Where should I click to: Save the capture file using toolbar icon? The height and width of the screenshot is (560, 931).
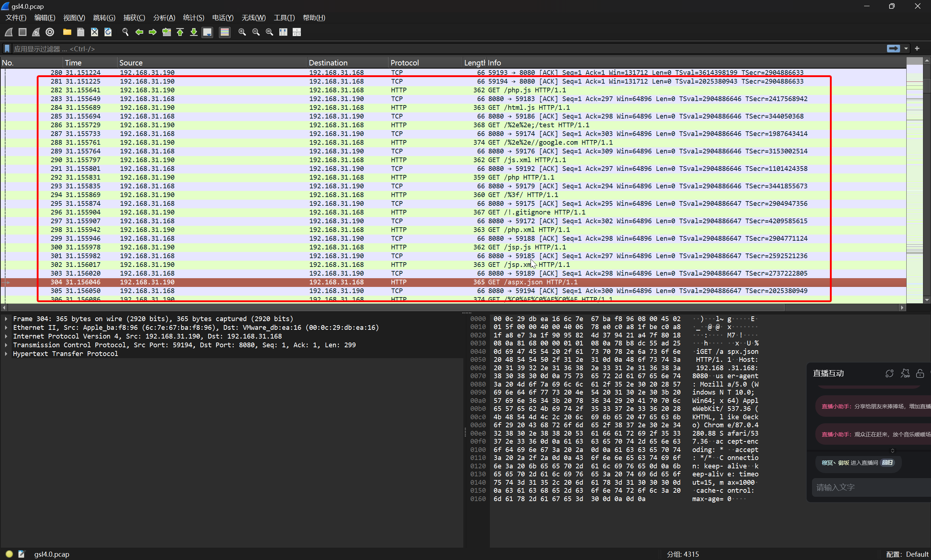coord(81,32)
